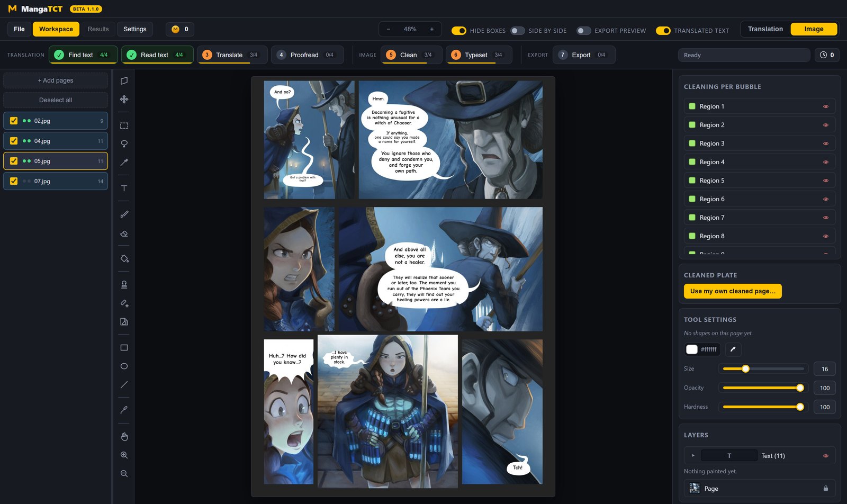This screenshot has width=847, height=504.
Task: Click the color eyedropper beside #ffffff
Action: click(733, 349)
